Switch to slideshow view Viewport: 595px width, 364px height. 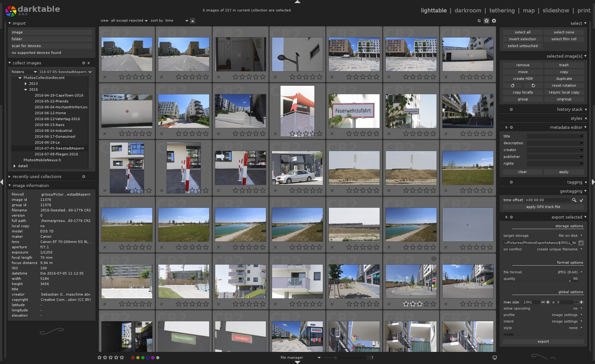point(556,11)
